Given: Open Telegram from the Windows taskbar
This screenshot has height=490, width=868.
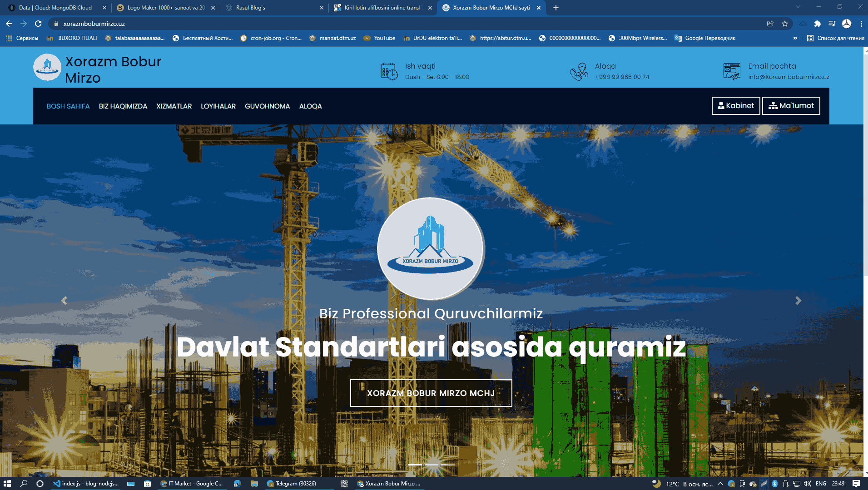Looking at the screenshot, I should click(291, 484).
